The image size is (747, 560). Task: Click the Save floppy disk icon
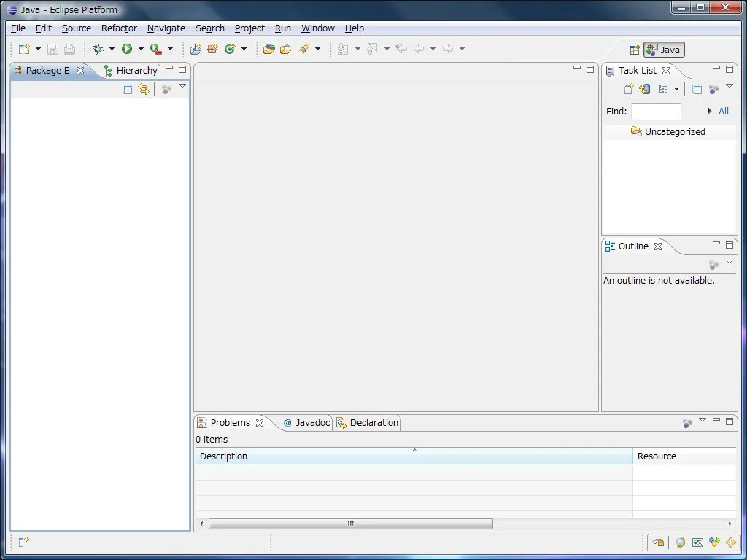point(53,49)
